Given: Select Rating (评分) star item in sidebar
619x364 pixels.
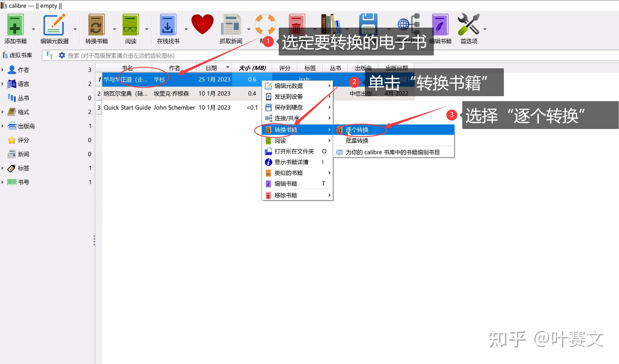Looking at the screenshot, I should 19,140.
